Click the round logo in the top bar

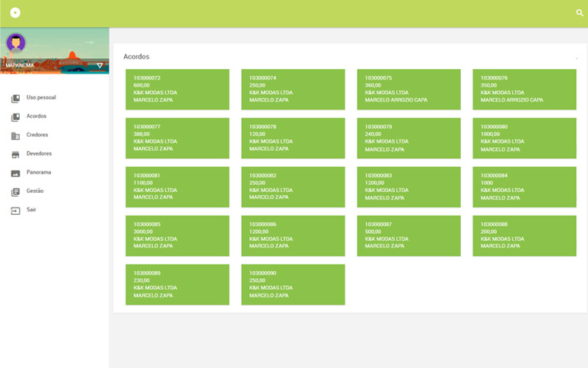15,13
